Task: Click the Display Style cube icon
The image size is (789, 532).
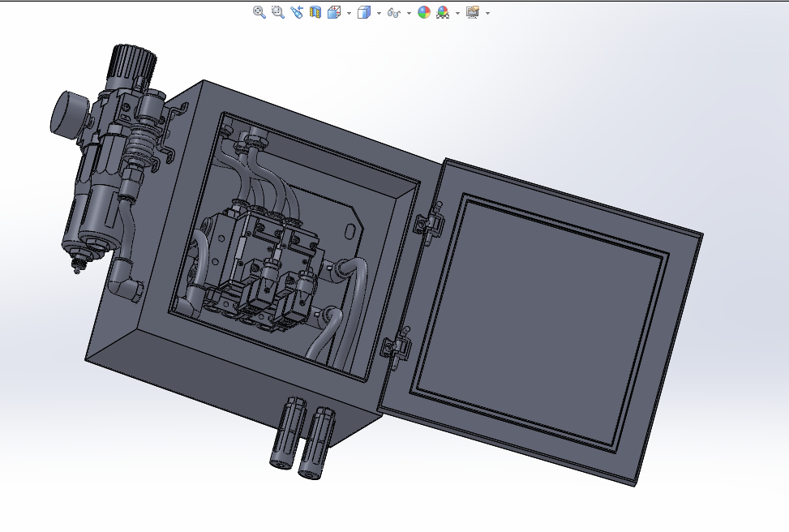Action: [364, 12]
